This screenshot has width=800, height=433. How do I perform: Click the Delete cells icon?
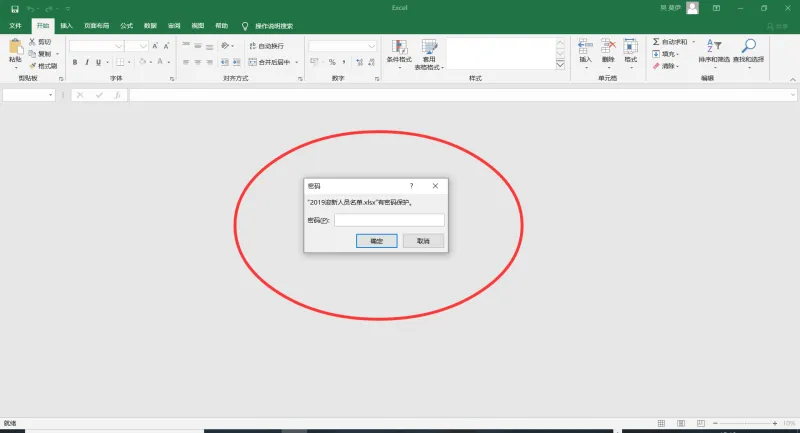[608, 46]
